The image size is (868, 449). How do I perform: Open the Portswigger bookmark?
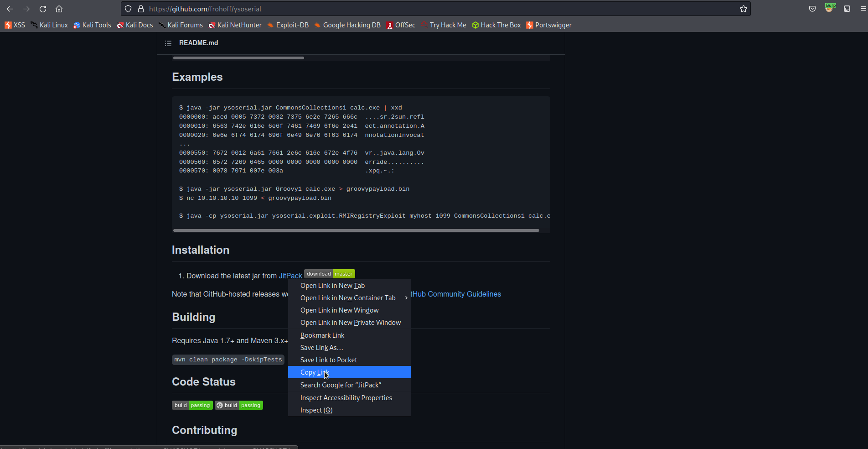point(549,25)
